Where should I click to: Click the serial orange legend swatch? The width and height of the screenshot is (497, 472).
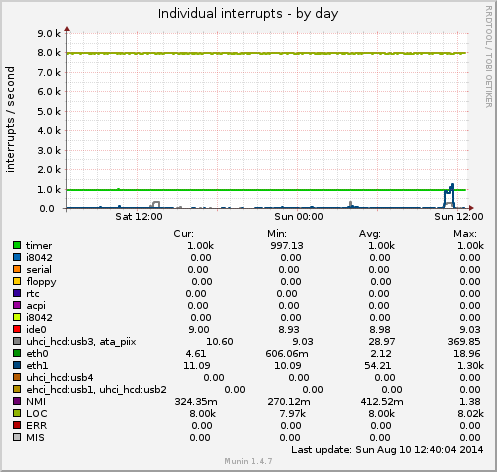pyautogui.click(x=17, y=269)
